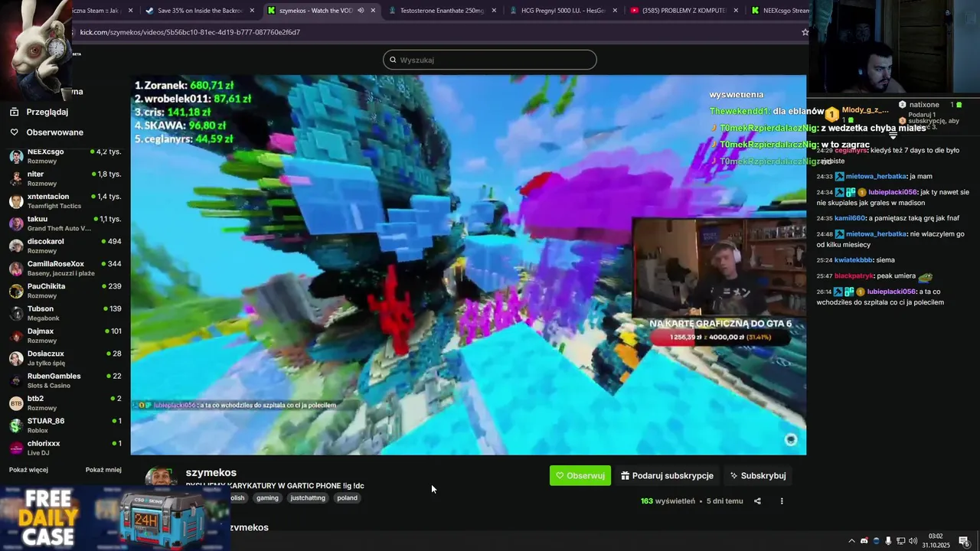Image resolution: width=980 pixels, height=551 pixels.
Task: Open the network icon in system tray
Action: click(900, 541)
